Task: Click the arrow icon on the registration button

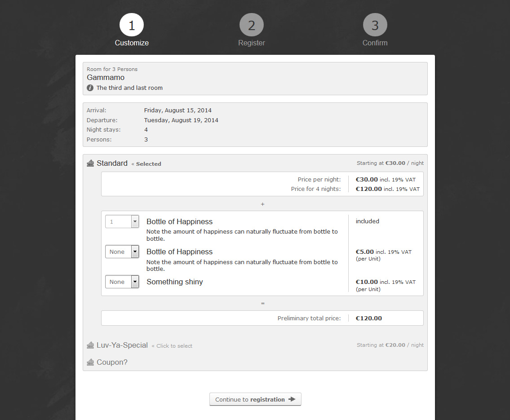Action: 292,399
